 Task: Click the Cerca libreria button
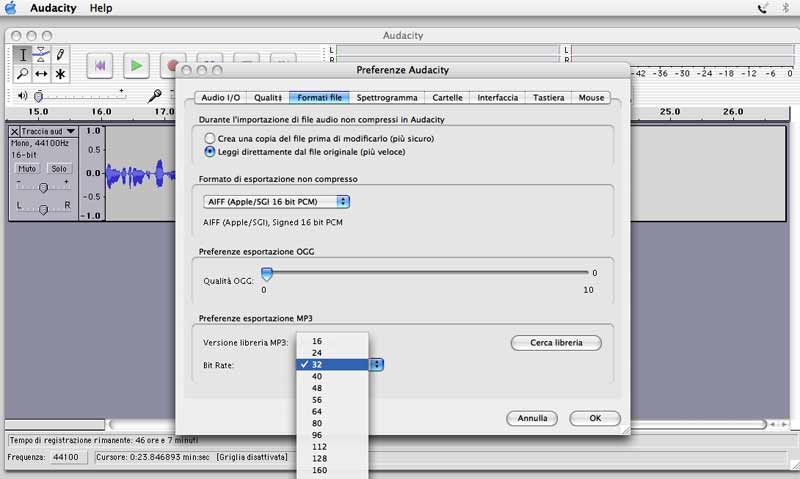click(556, 343)
